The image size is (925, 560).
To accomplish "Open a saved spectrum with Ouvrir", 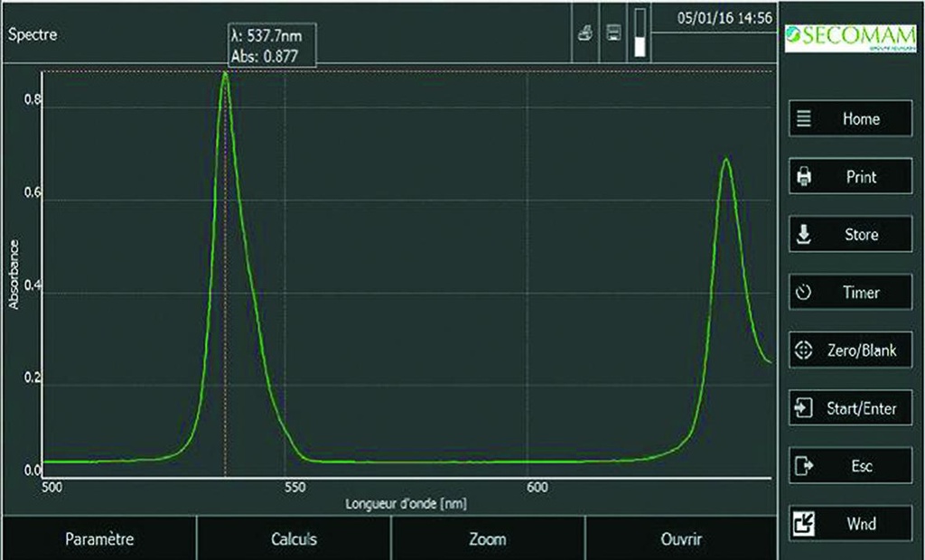I will 681,538.
